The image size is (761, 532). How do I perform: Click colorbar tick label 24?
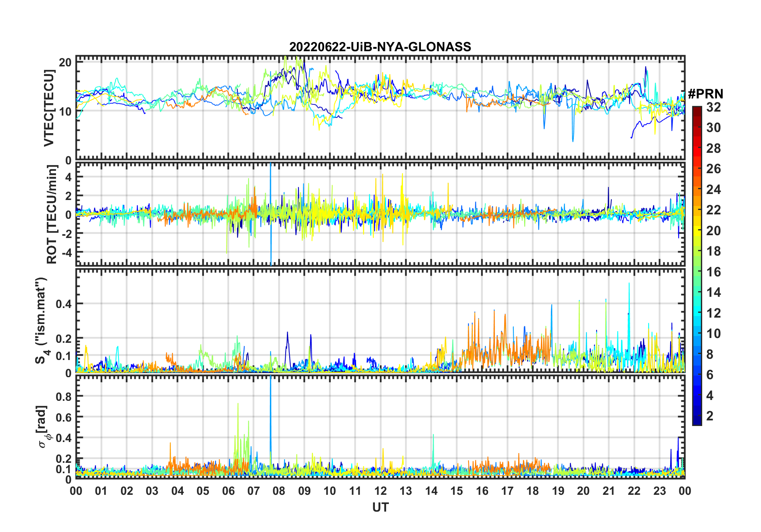713,190
